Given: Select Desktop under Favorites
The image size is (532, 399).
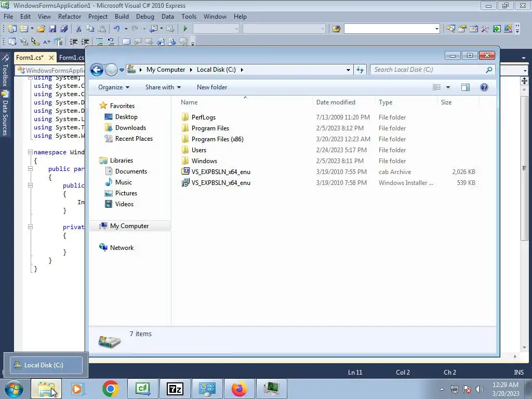Looking at the screenshot, I should (x=126, y=117).
